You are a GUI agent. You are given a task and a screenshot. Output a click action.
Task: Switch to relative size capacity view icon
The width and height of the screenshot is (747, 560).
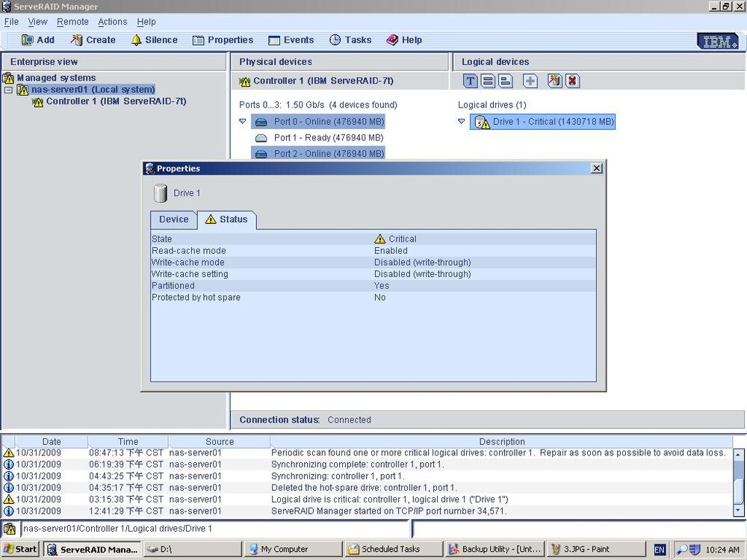[506, 81]
